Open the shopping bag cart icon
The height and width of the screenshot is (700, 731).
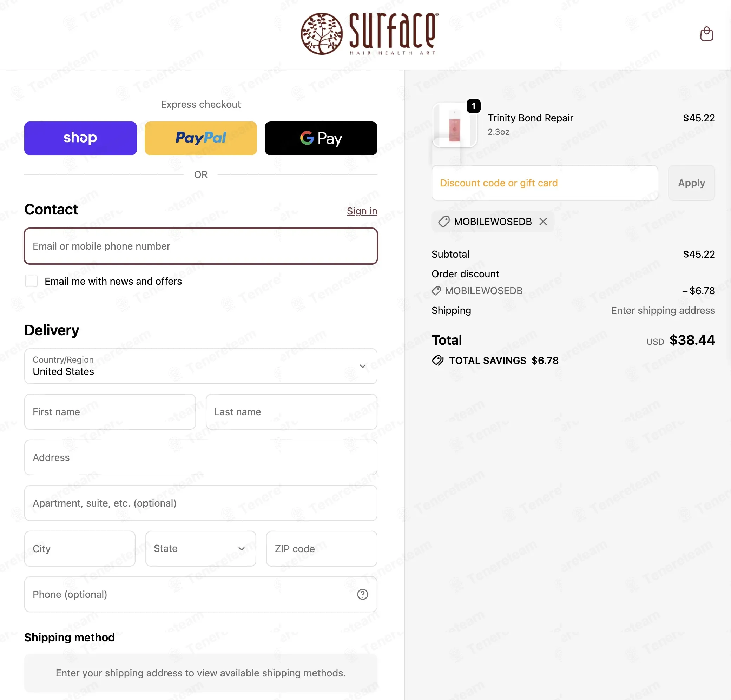706,34
